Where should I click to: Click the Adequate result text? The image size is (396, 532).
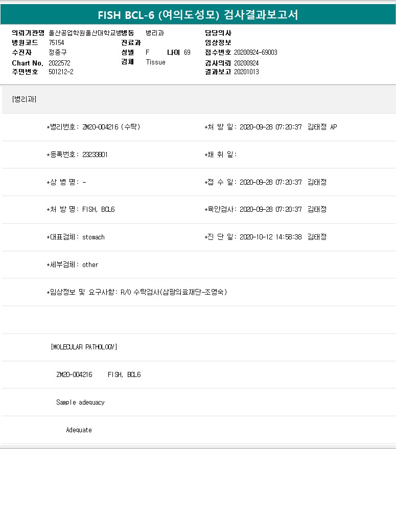[79, 430]
